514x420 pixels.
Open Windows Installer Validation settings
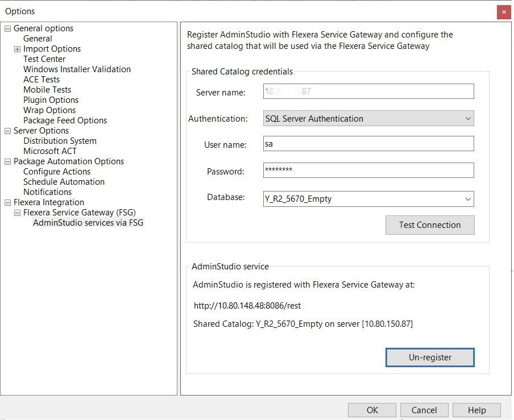[77, 69]
